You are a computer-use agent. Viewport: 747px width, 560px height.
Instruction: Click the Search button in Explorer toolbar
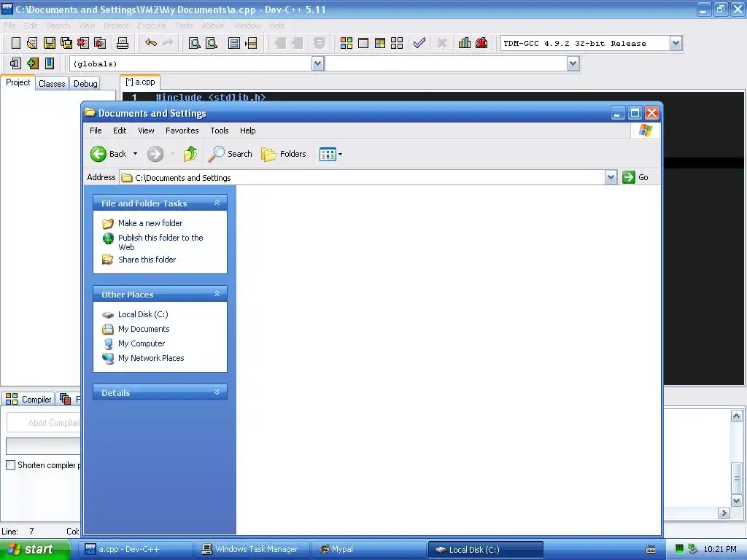click(231, 154)
